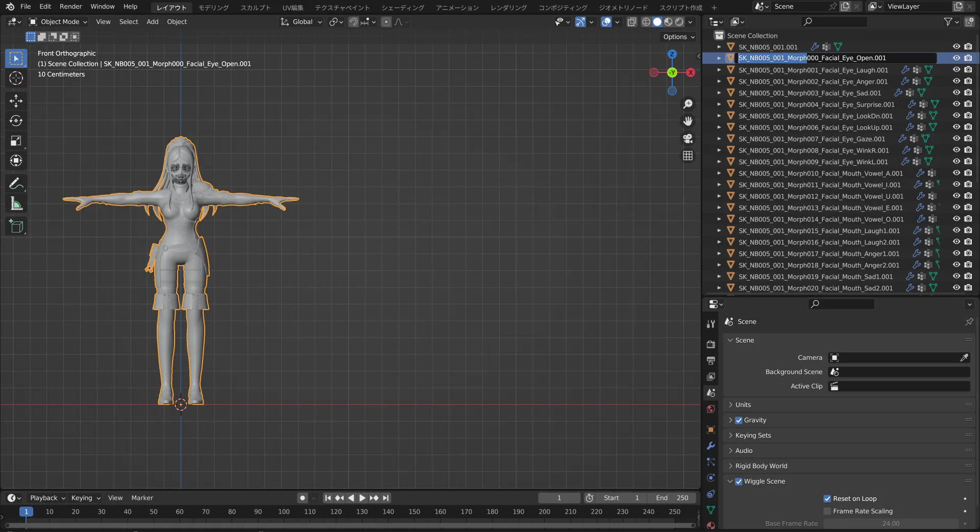Image resolution: width=980 pixels, height=532 pixels.
Task: Toggle camera view with camera icon
Action: click(688, 138)
